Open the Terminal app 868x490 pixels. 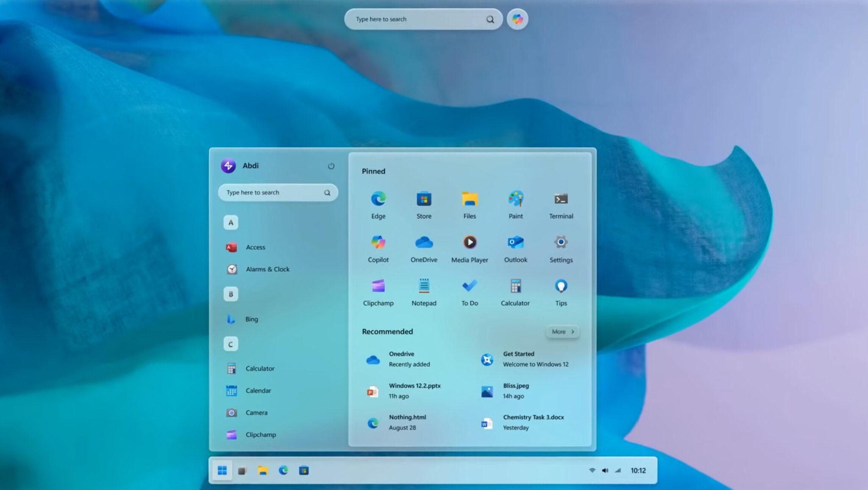(x=561, y=199)
